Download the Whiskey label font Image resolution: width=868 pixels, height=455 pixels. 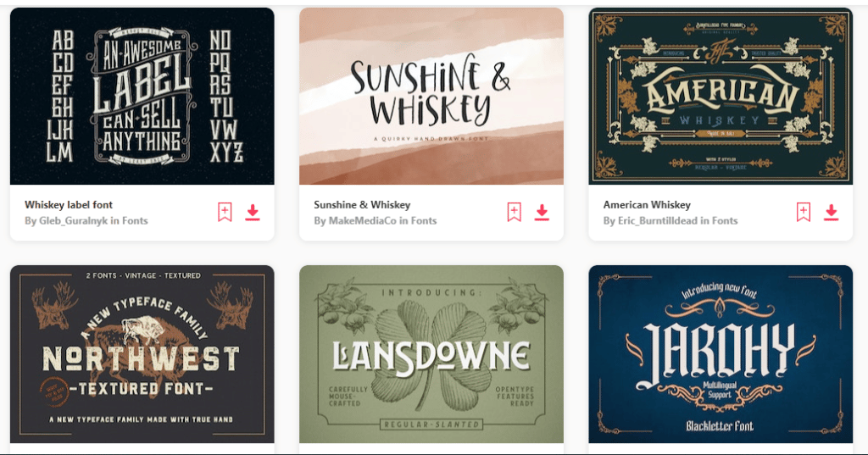pyautogui.click(x=253, y=213)
